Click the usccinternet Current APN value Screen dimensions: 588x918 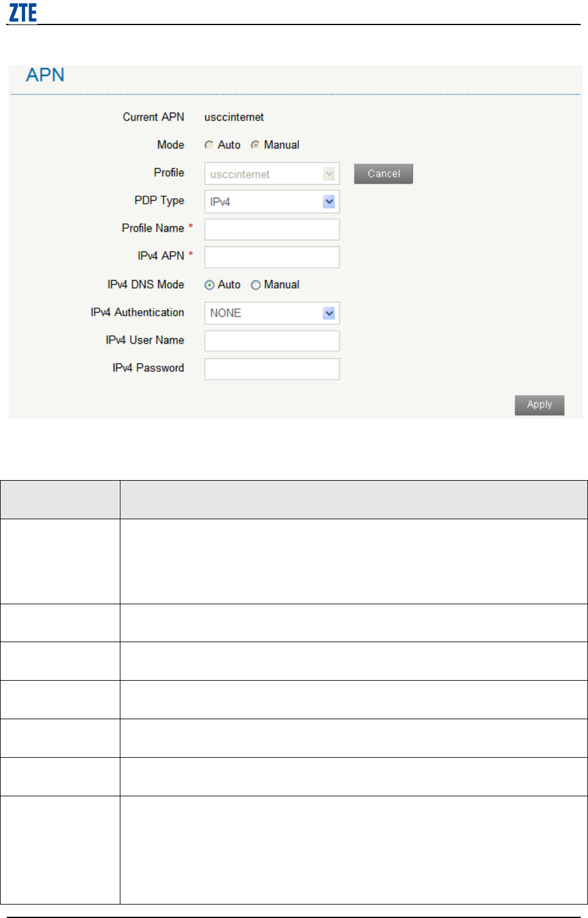click(x=234, y=117)
